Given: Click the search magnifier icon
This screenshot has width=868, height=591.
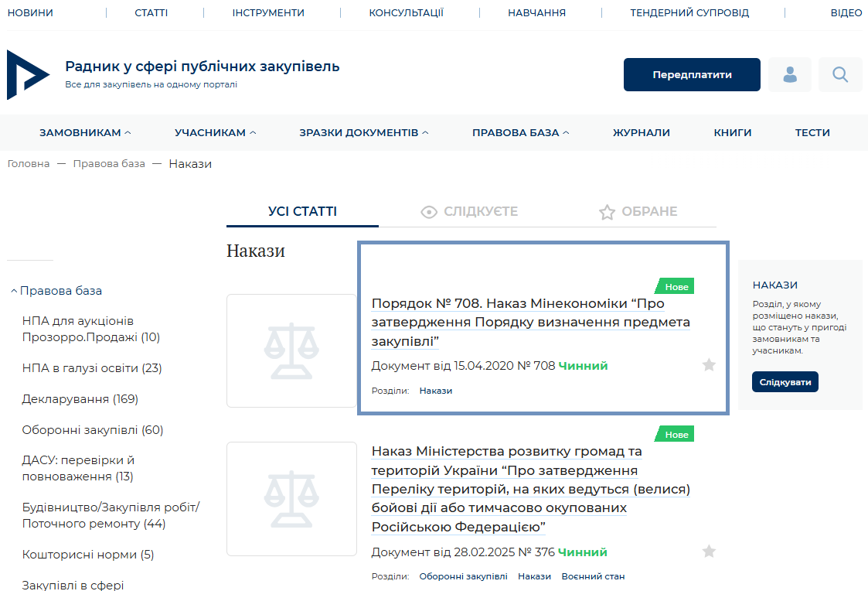Looking at the screenshot, I should tap(839, 75).
